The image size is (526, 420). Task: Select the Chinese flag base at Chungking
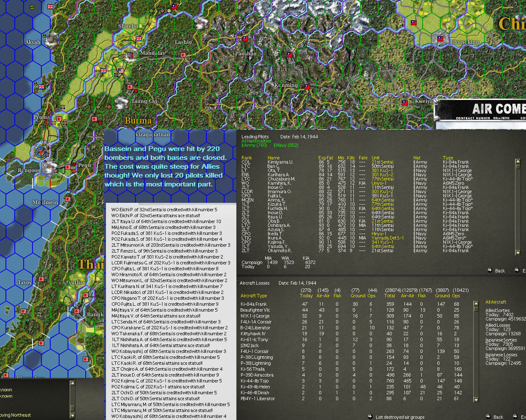tap(440, 38)
